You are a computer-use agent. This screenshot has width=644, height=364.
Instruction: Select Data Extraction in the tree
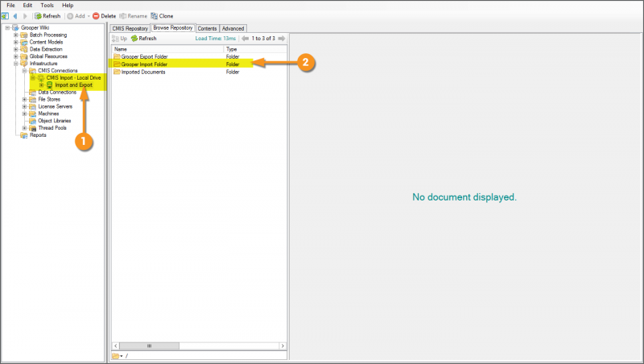click(46, 49)
